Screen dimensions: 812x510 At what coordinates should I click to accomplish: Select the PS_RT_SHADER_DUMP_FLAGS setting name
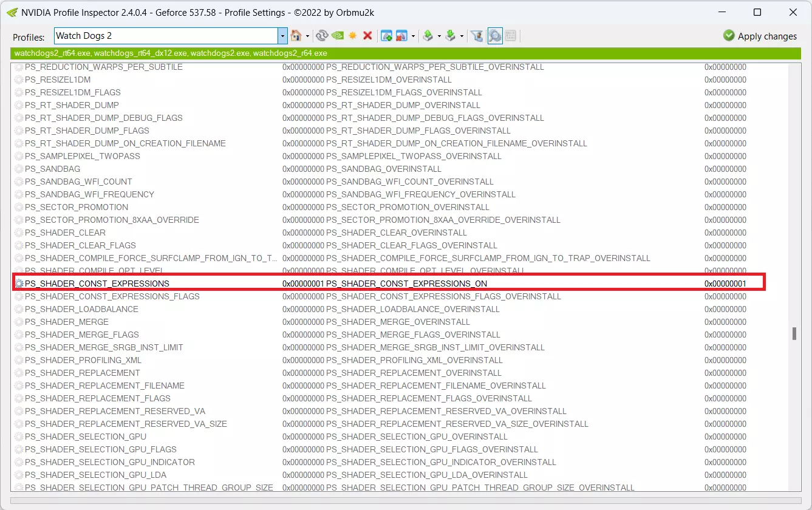[x=87, y=131]
